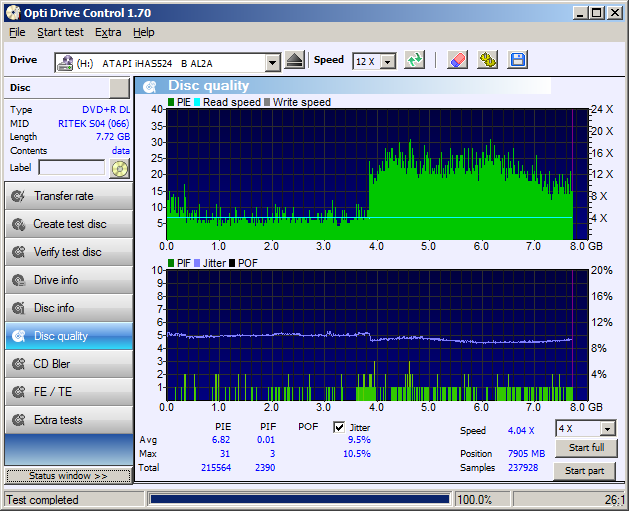Click the Samples value 237928
The height and width of the screenshot is (511, 629).
click(x=523, y=468)
